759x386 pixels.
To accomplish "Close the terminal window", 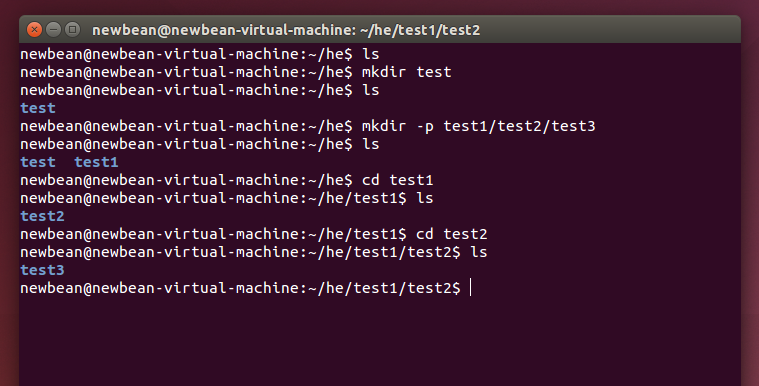I will pyautogui.click(x=34, y=30).
